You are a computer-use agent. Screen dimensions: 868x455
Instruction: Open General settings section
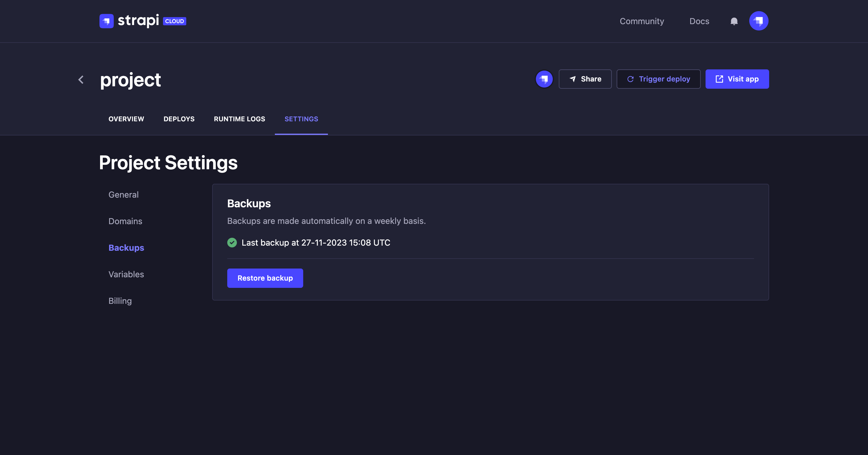pyautogui.click(x=123, y=195)
